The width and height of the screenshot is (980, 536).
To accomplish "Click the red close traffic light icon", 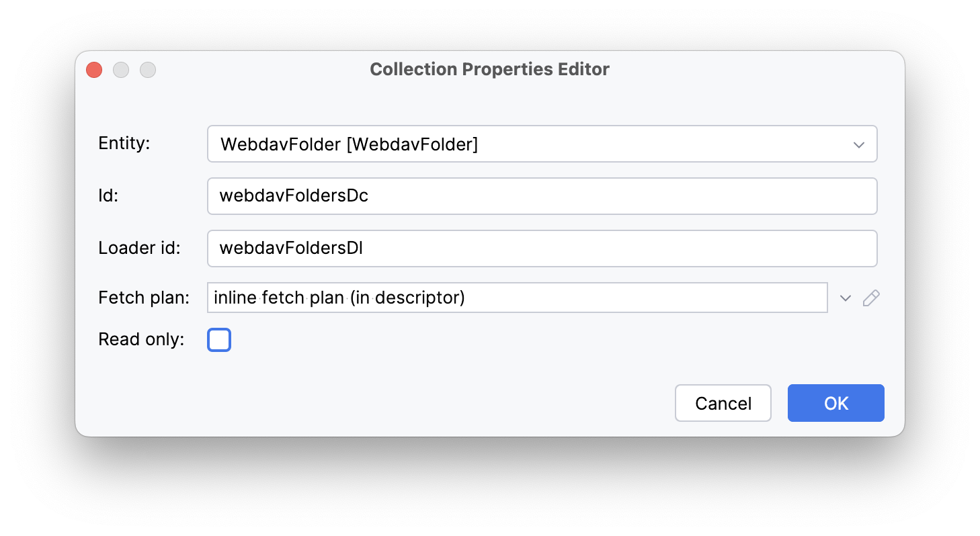I will (93, 69).
